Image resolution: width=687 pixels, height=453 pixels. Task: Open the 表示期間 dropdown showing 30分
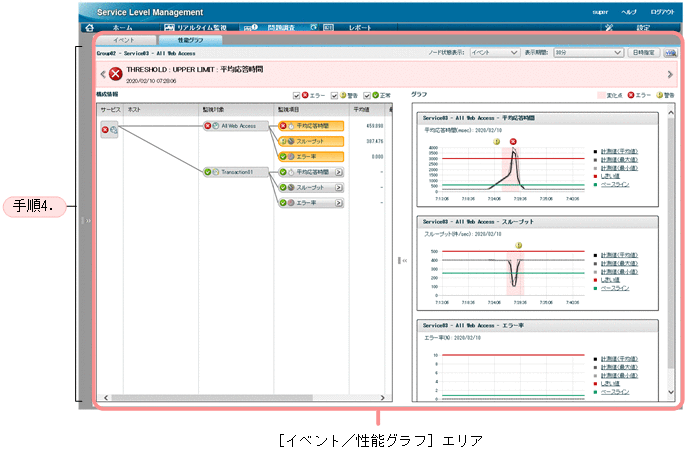point(588,53)
